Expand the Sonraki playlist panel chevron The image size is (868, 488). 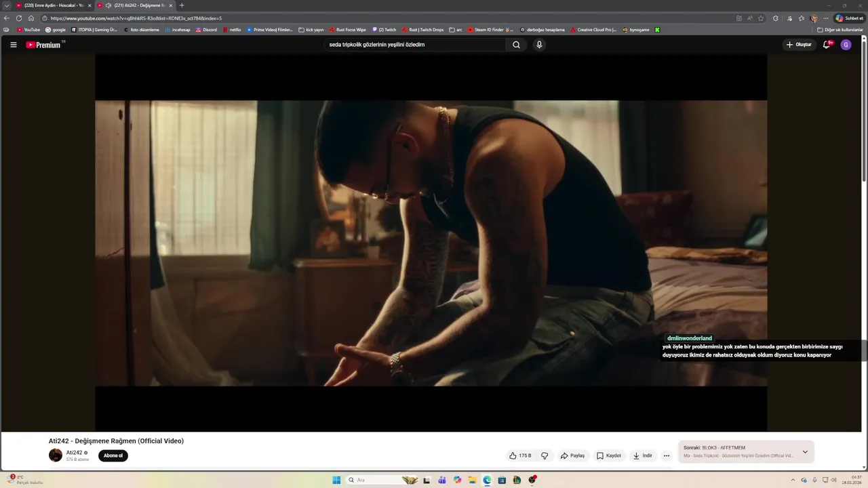(805, 452)
